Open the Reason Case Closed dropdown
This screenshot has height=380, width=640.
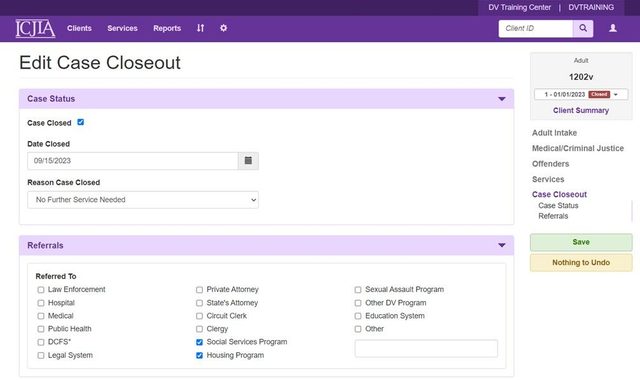pyautogui.click(x=143, y=200)
